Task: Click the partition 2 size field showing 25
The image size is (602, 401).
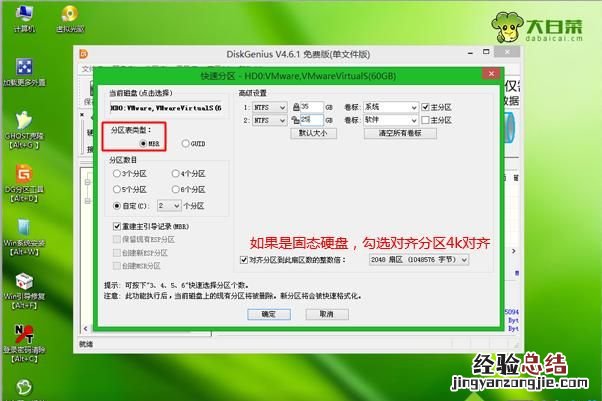Action: pyautogui.click(x=311, y=120)
